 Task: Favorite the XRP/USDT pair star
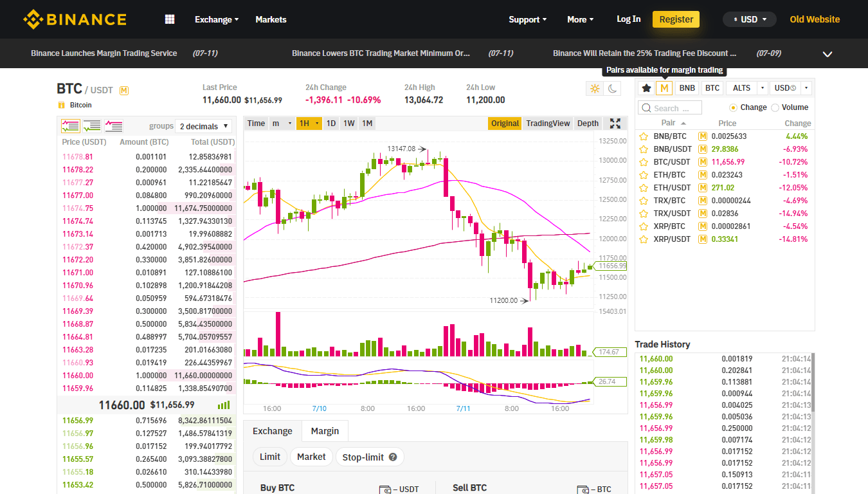(x=642, y=239)
